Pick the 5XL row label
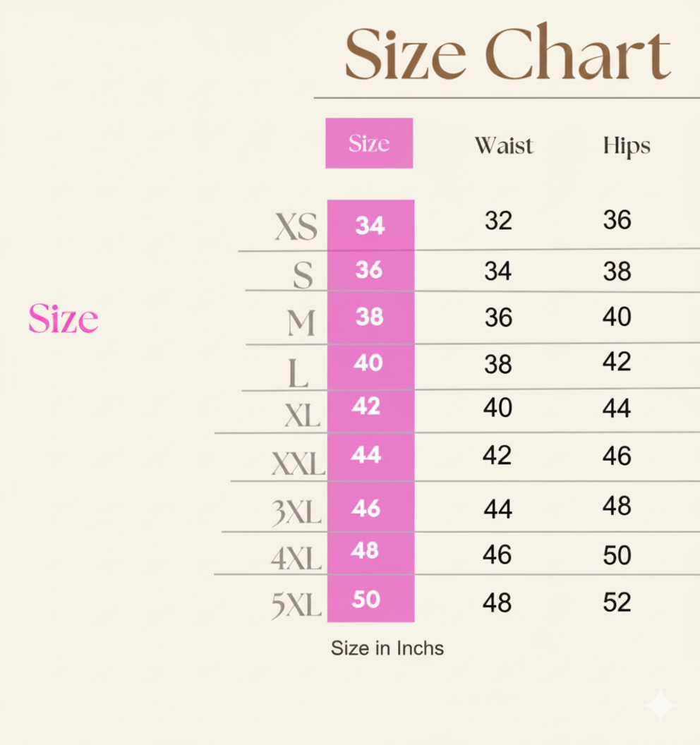Image resolution: width=700 pixels, height=745 pixels. tap(296, 605)
